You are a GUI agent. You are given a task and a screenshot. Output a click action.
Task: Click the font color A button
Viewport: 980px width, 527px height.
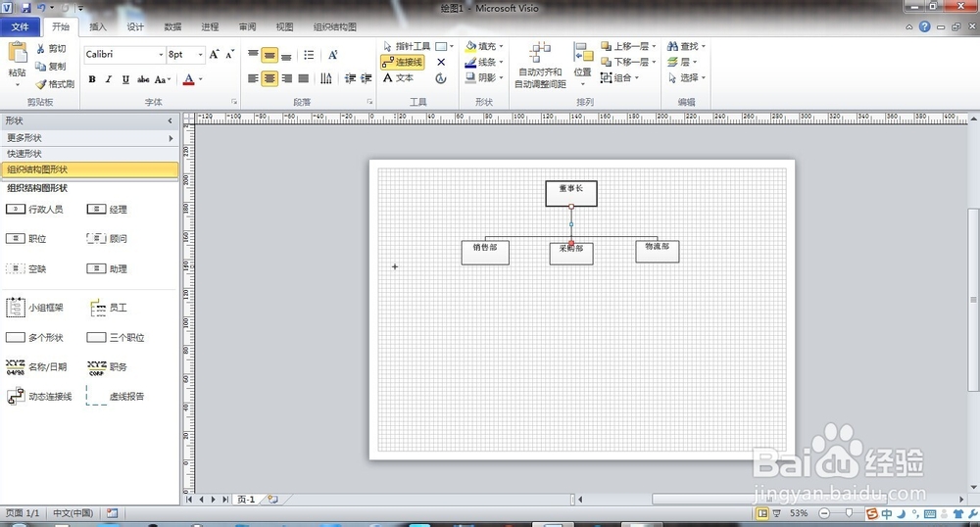[189, 79]
